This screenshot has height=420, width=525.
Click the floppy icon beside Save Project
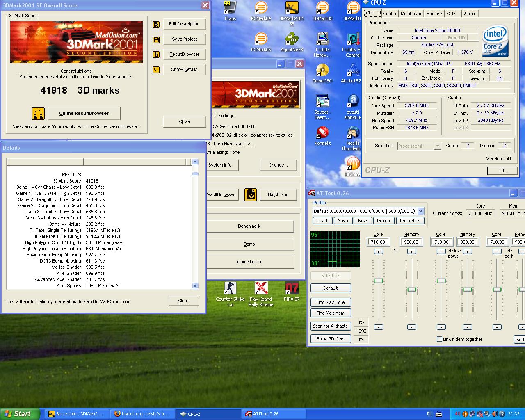(x=156, y=39)
